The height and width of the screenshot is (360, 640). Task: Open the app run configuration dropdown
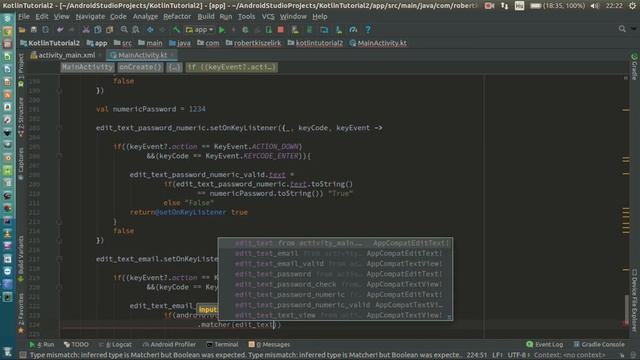click(x=199, y=30)
